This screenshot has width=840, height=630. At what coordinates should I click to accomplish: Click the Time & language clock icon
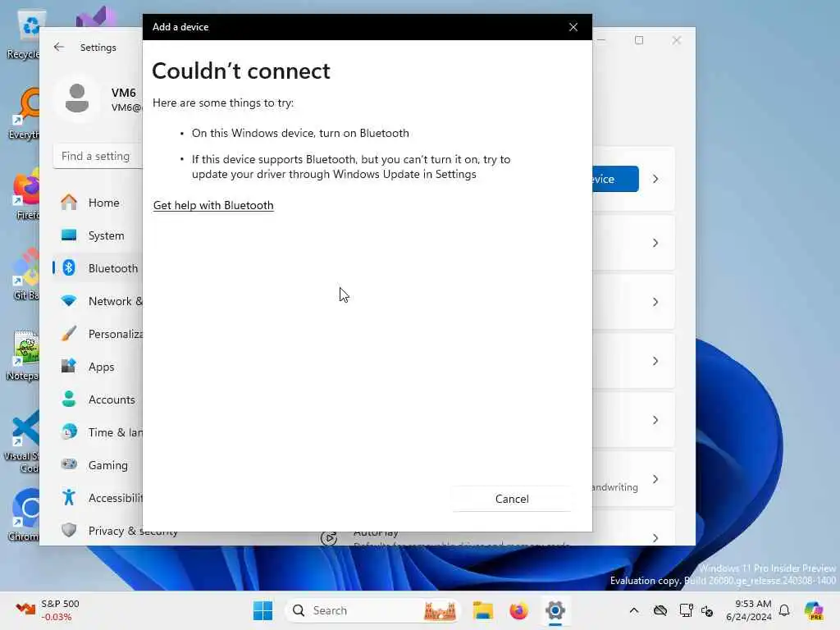(69, 431)
